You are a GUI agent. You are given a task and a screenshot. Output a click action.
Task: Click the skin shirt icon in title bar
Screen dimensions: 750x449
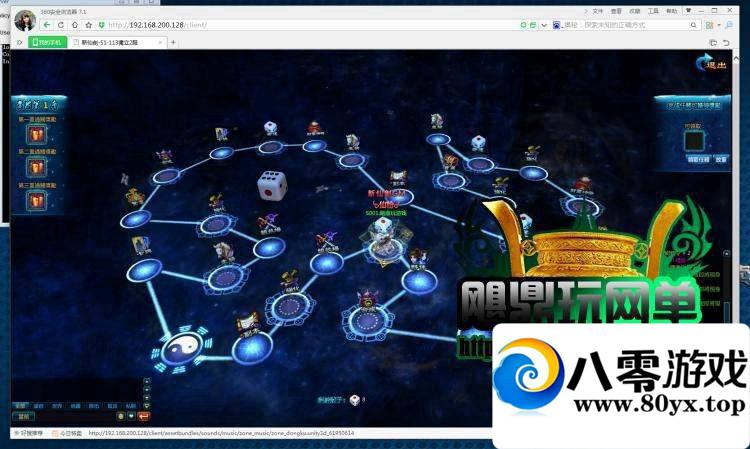689,11
